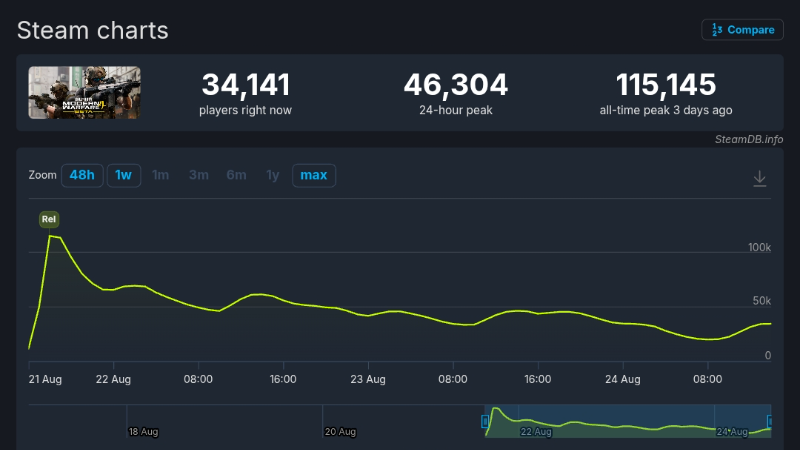Click the right navigator range handle

click(x=770, y=421)
